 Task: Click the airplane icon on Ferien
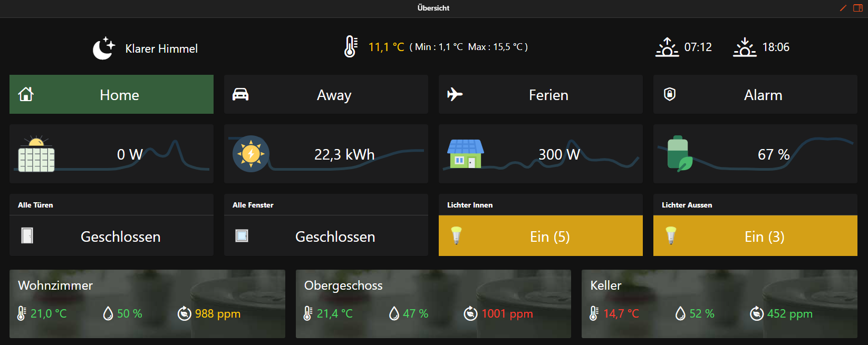click(x=455, y=94)
